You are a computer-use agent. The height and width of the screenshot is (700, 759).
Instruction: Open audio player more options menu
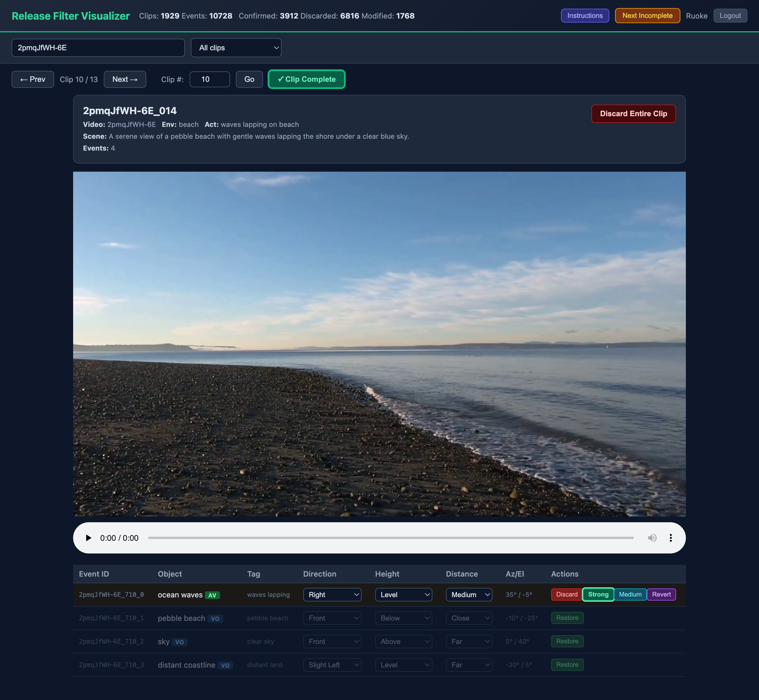[x=671, y=538]
